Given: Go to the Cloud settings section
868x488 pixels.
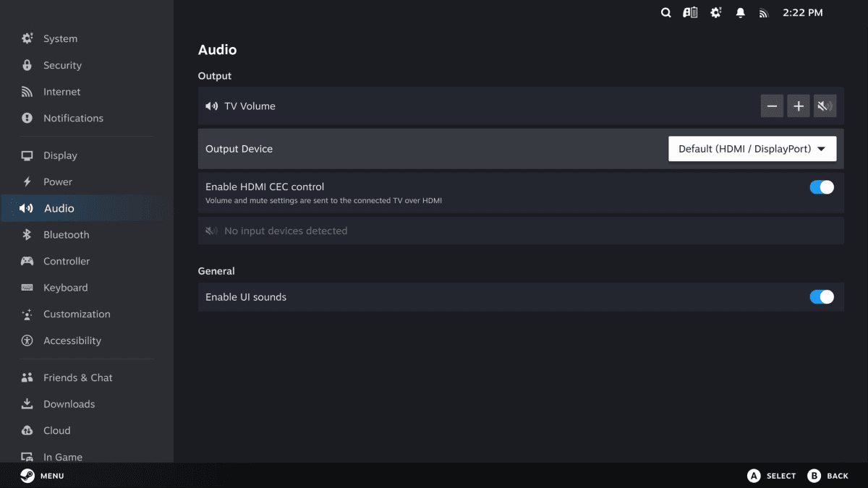Looking at the screenshot, I should click(87, 430).
